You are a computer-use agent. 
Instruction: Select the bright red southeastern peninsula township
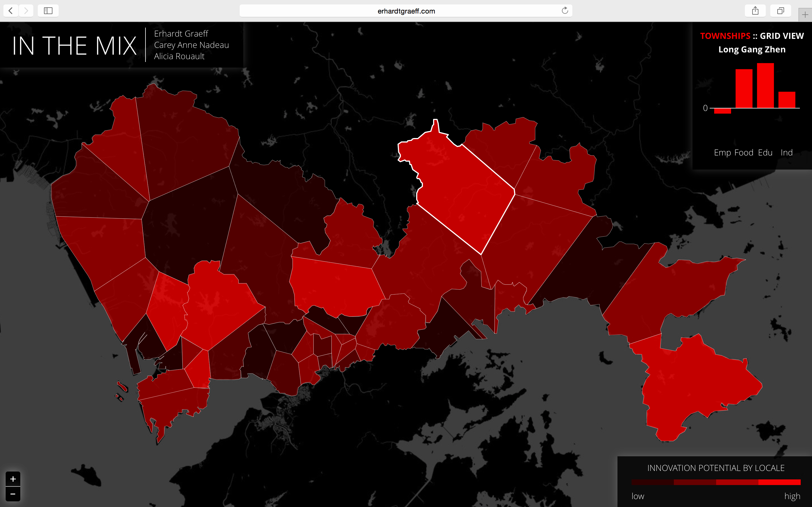point(698,386)
